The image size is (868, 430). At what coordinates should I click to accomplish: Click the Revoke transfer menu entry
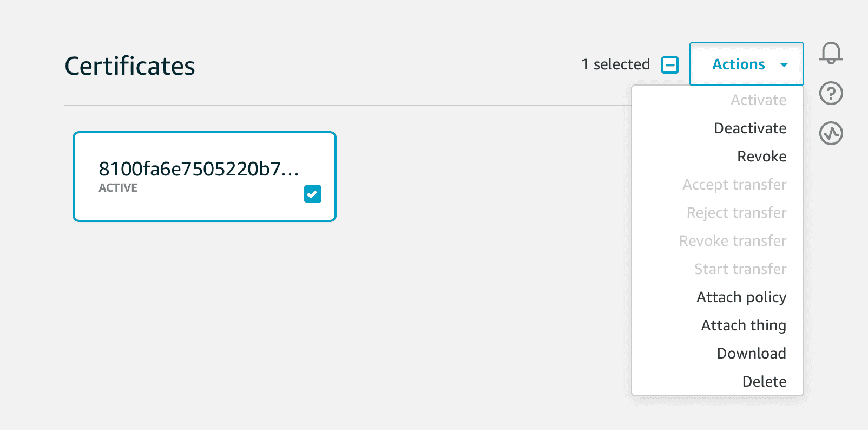(732, 241)
